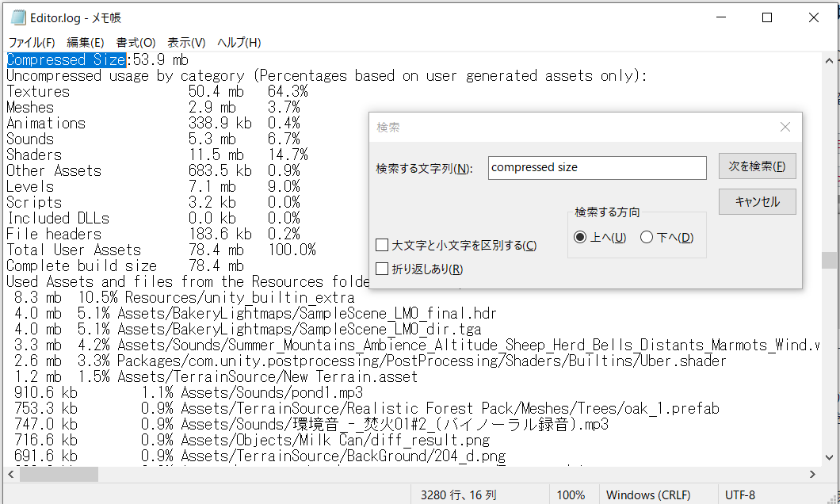Click the 'Textures' line
840x504 pixels.
pyautogui.click(x=157, y=92)
